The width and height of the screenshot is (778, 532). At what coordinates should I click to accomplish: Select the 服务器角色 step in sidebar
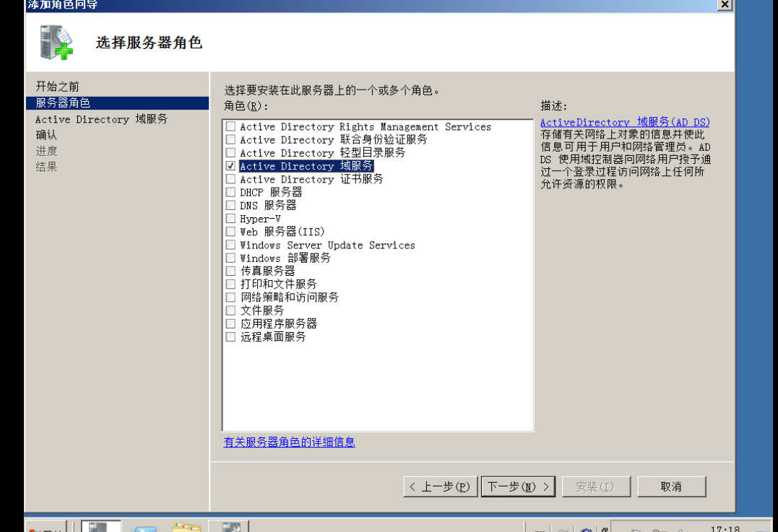point(117,103)
